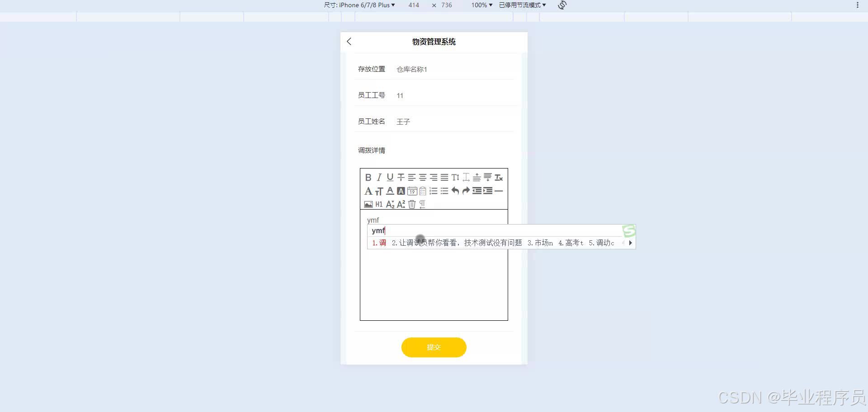
Task: Apply H1 heading style
Action: pos(379,205)
